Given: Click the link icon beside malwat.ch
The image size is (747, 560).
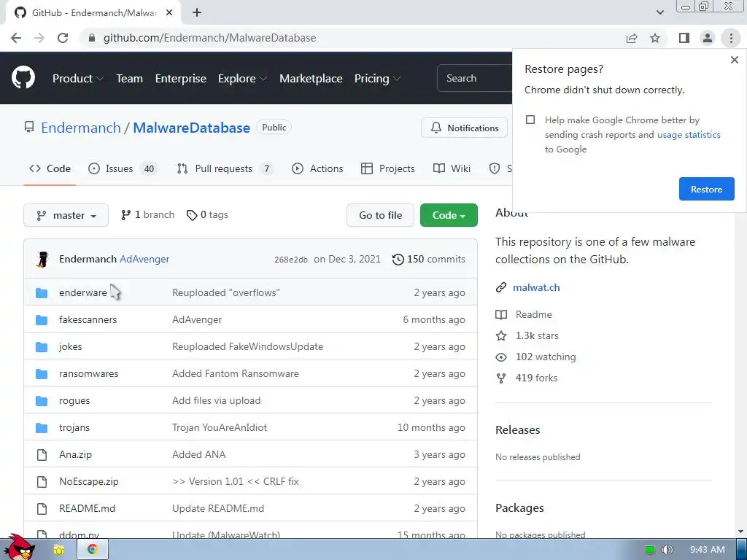Looking at the screenshot, I should point(501,287).
